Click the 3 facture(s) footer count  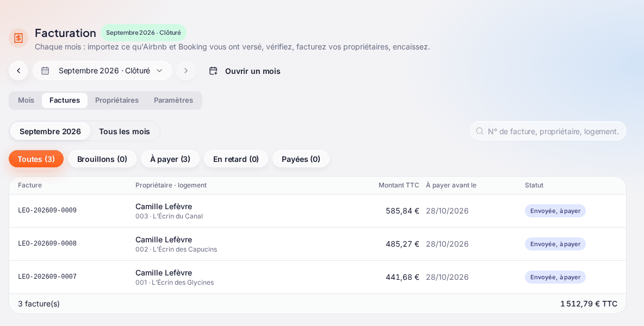[x=39, y=304]
